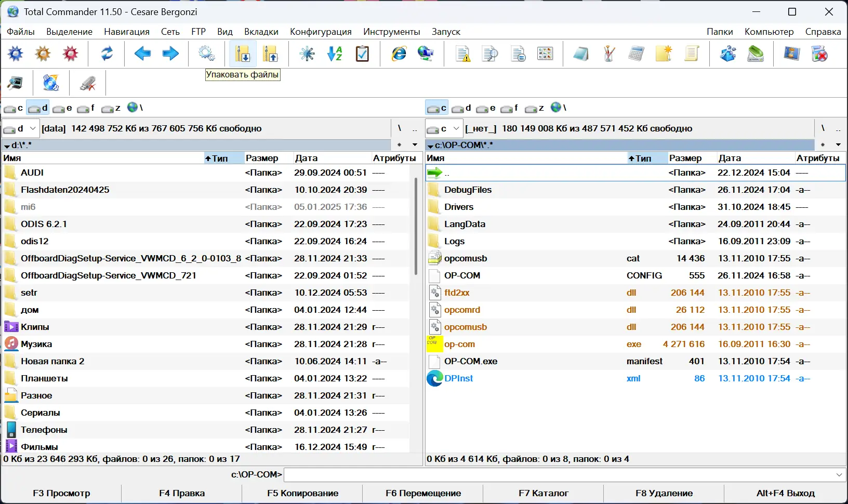Expand the left panel directory history arrow
The image size is (848, 504).
(415, 145)
